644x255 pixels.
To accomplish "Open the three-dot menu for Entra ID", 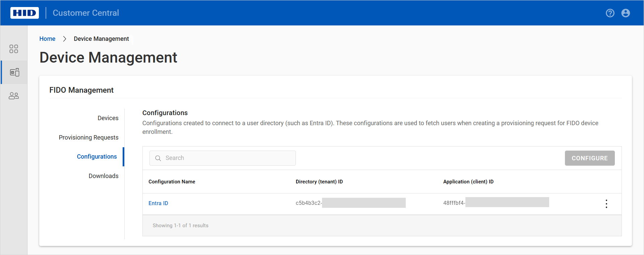I will tap(606, 204).
